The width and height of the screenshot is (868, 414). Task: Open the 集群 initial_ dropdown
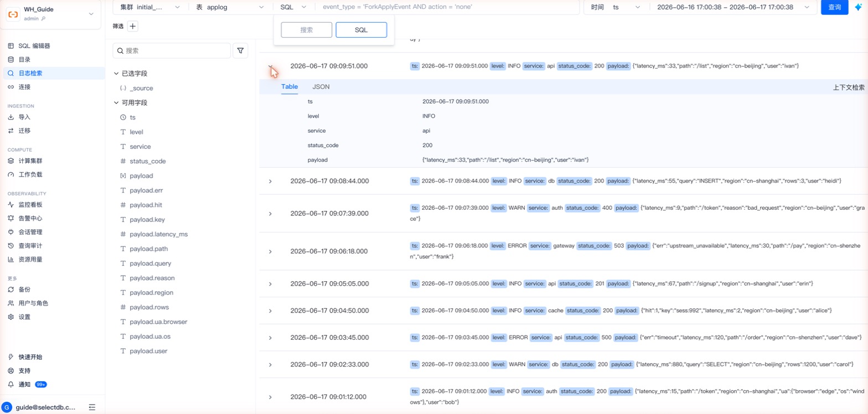pyautogui.click(x=150, y=7)
